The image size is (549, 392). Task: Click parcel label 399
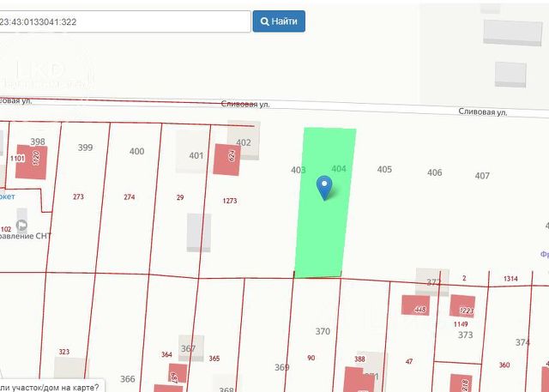[x=85, y=148]
